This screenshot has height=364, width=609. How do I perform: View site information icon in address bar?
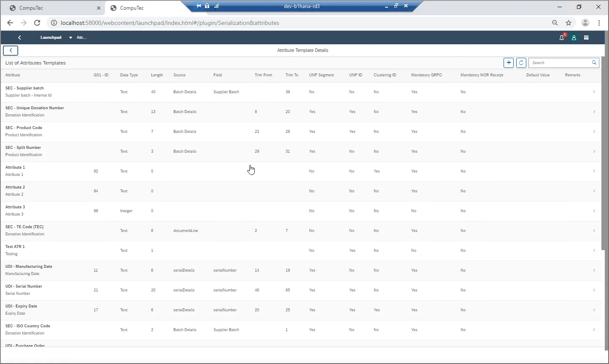coord(54,23)
